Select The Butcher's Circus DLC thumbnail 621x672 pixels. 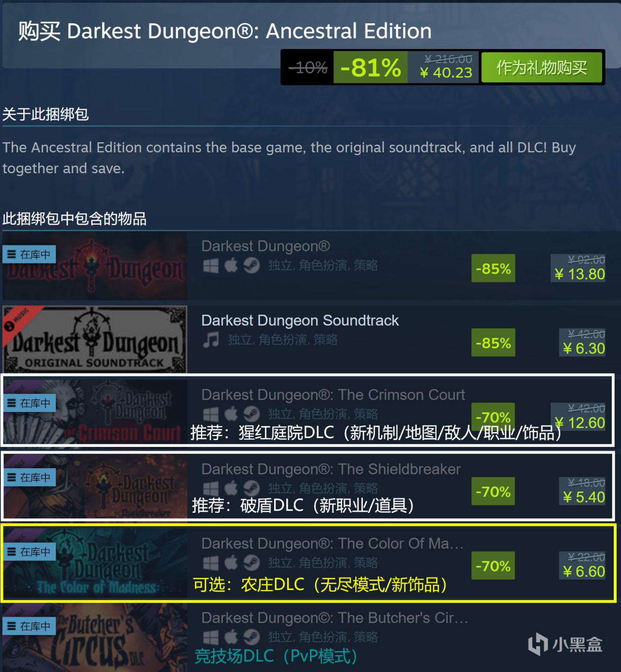[x=95, y=638]
